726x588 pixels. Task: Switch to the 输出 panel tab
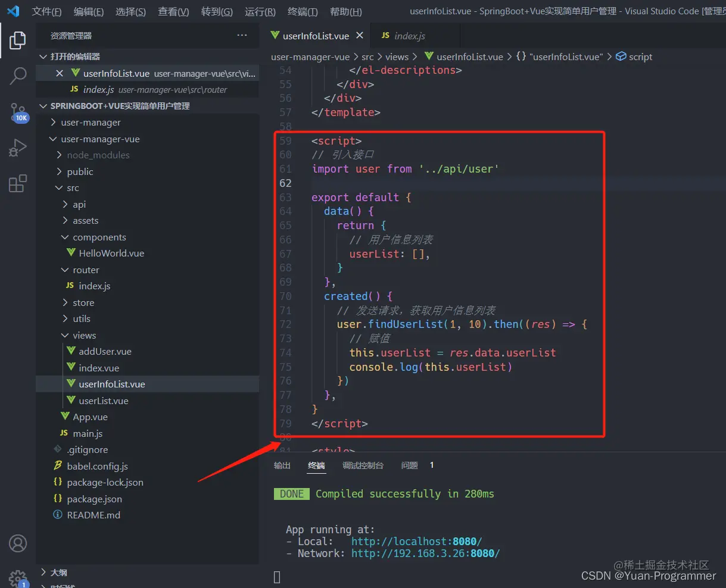[282, 465]
